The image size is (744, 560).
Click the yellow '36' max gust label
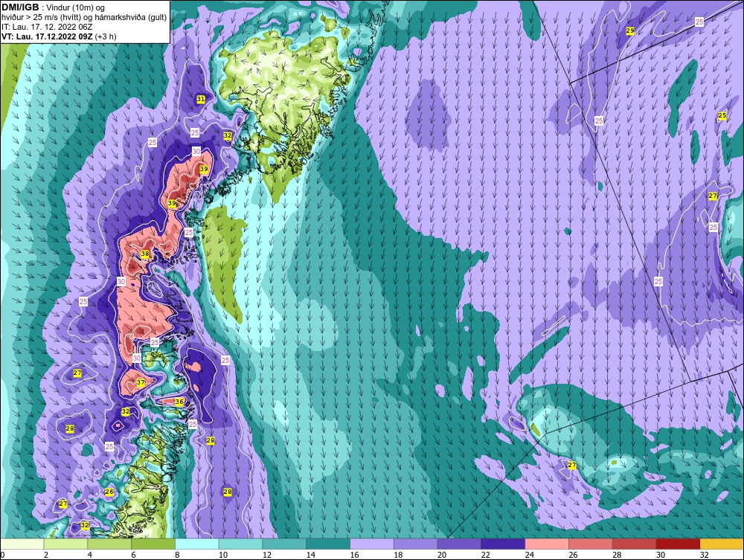[x=179, y=402]
